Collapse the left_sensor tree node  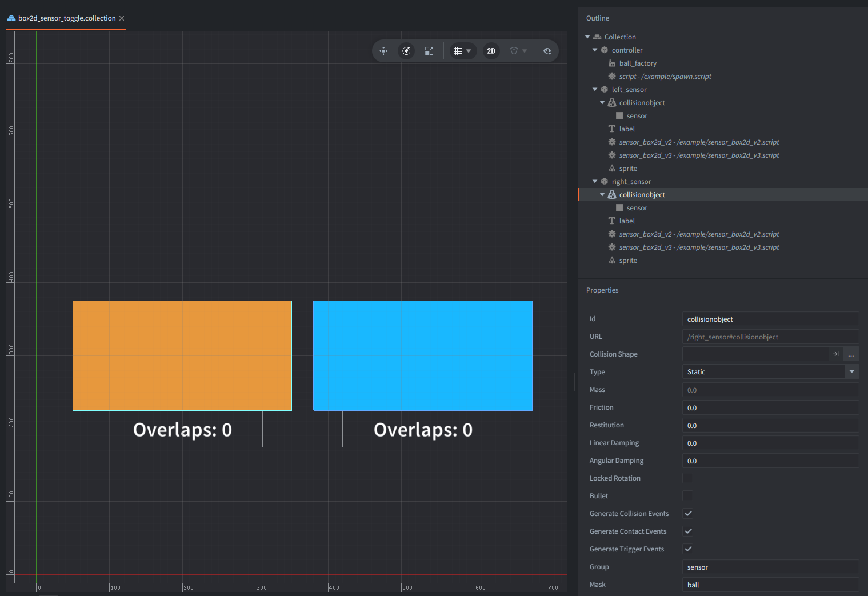pos(595,89)
